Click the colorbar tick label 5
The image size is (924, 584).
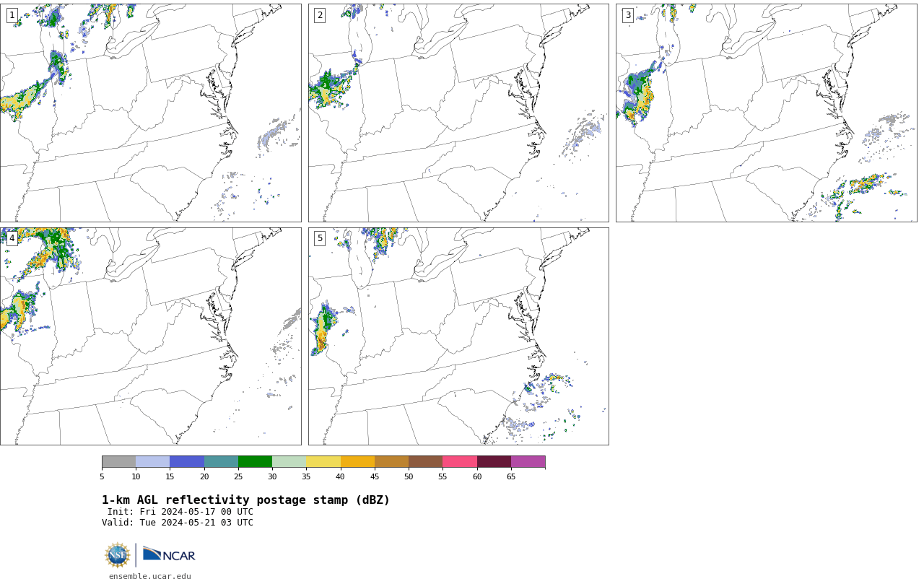coord(102,476)
